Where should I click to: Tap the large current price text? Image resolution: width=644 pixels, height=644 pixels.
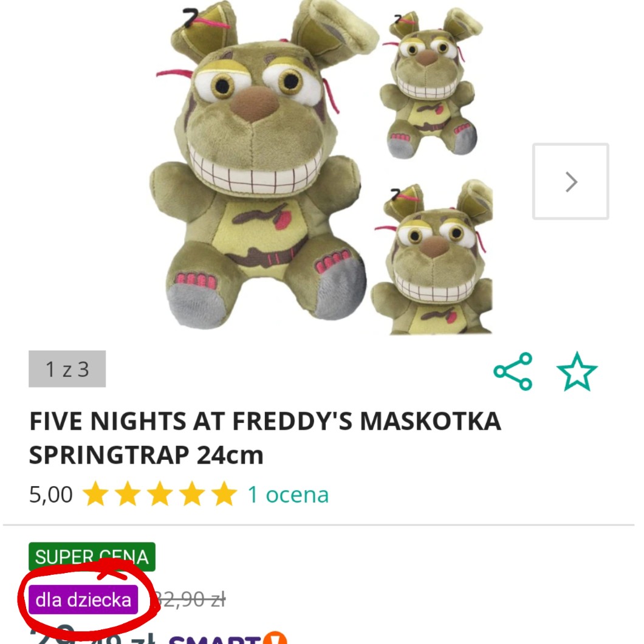point(91,638)
